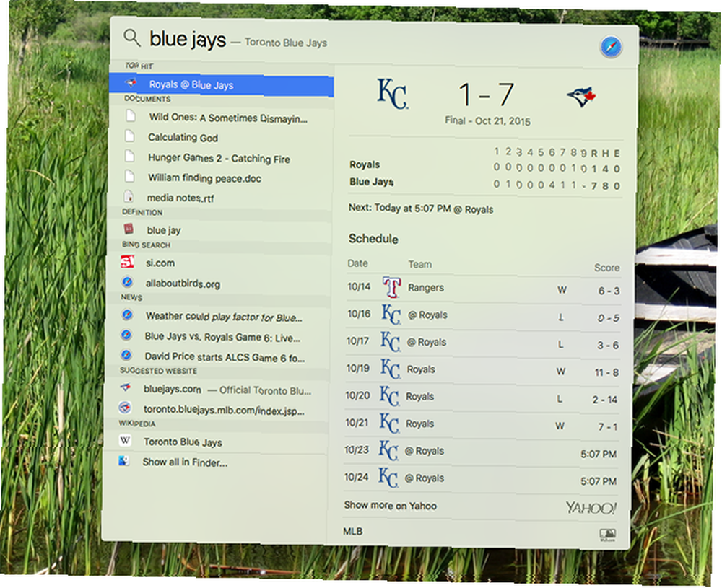Viewport: 722px width, 588px height.
Task: Click the KC logo on the 10/23 row
Action: pyautogui.click(x=388, y=450)
